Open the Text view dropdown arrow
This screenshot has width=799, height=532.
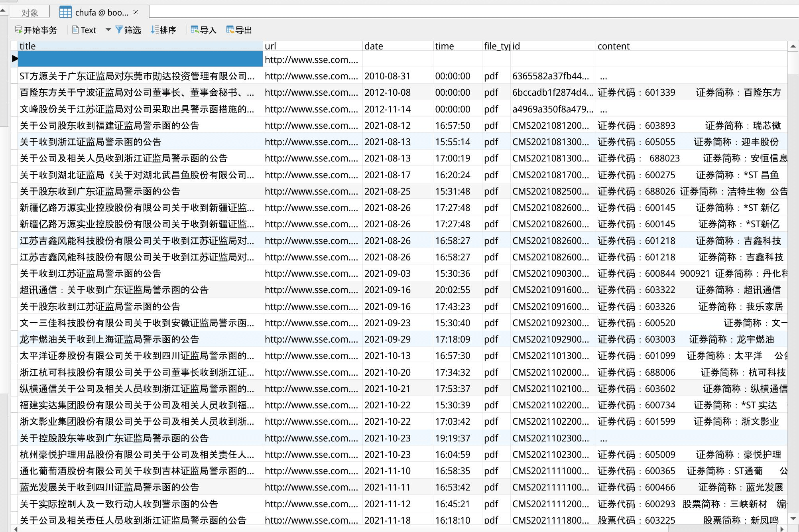(108, 30)
